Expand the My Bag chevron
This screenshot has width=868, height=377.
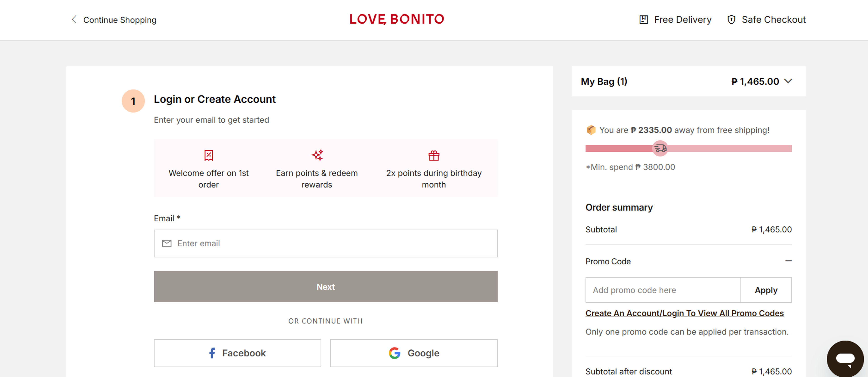pyautogui.click(x=788, y=81)
